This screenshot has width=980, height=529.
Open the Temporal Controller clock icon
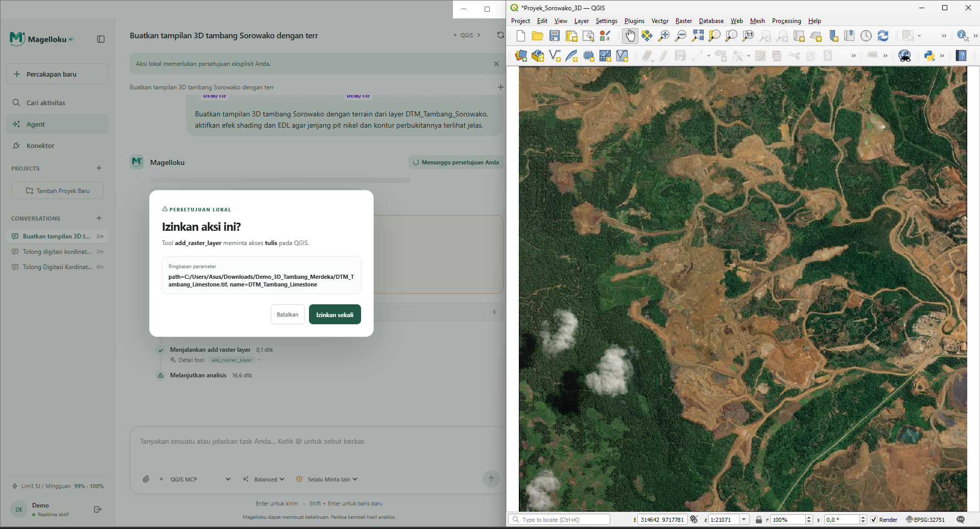pyautogui.click(x=866, y=36)
